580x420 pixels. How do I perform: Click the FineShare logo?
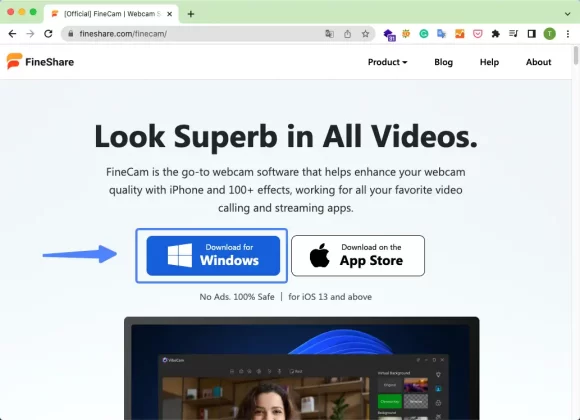tap(40, 61)
